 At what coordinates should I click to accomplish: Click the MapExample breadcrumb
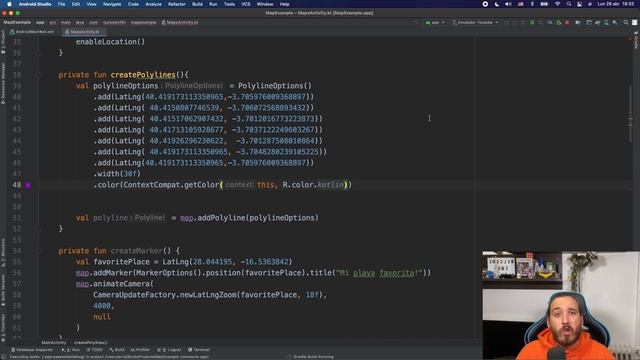click(17, 22)
